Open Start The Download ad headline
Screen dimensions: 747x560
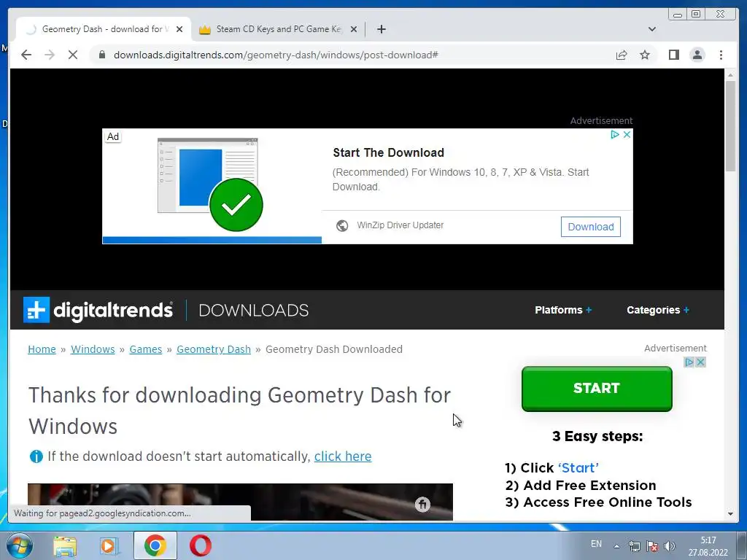click(388, 152)
